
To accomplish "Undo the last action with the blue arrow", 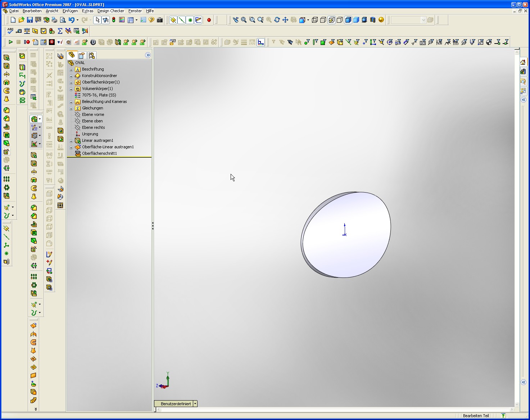I will click(x=72, y=20).
